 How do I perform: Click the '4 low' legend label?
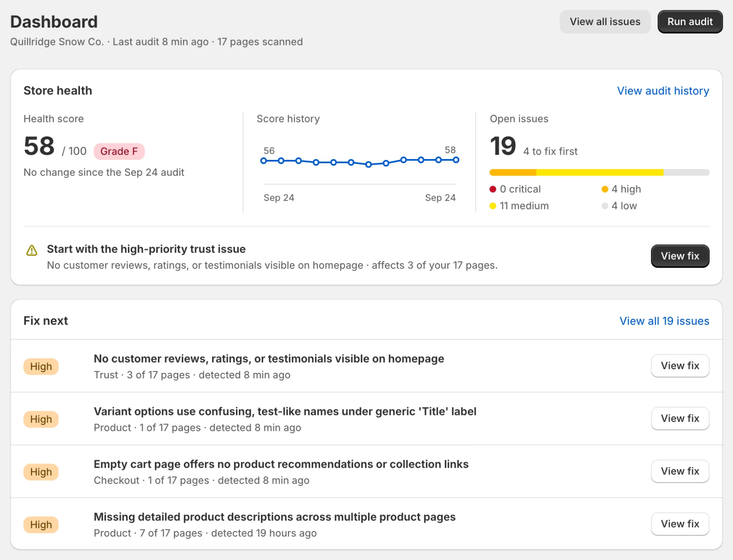pyautogui.click(x=624, y=206)
